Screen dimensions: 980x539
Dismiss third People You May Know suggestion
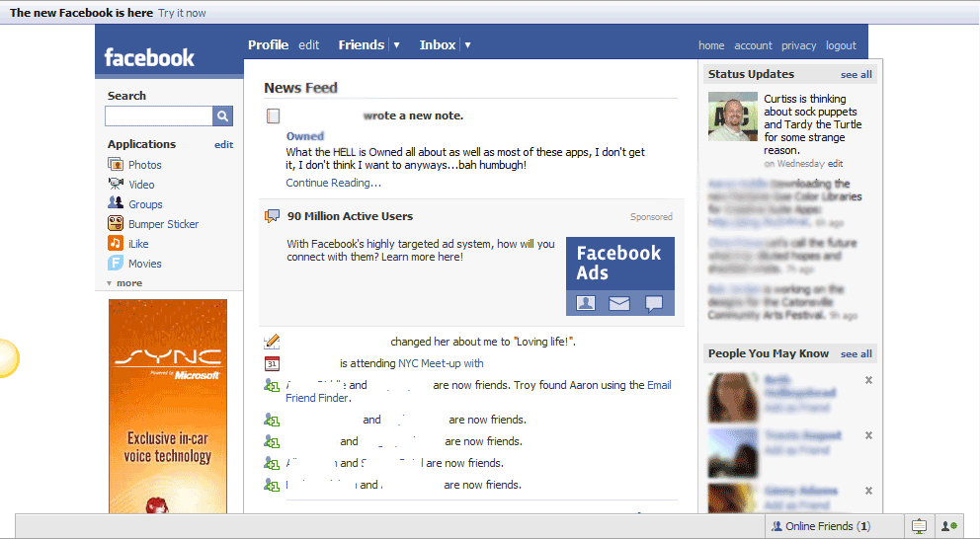click(x=868, y=491)
